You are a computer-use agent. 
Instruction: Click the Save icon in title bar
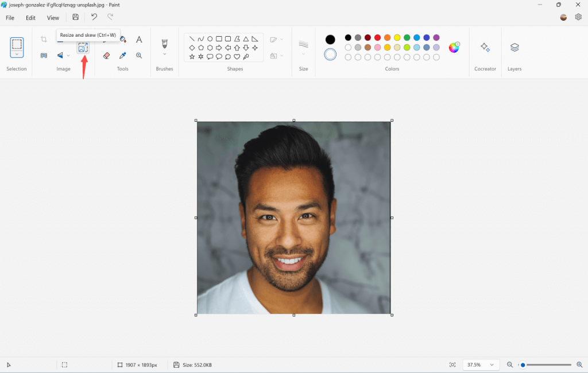[75, 17]
